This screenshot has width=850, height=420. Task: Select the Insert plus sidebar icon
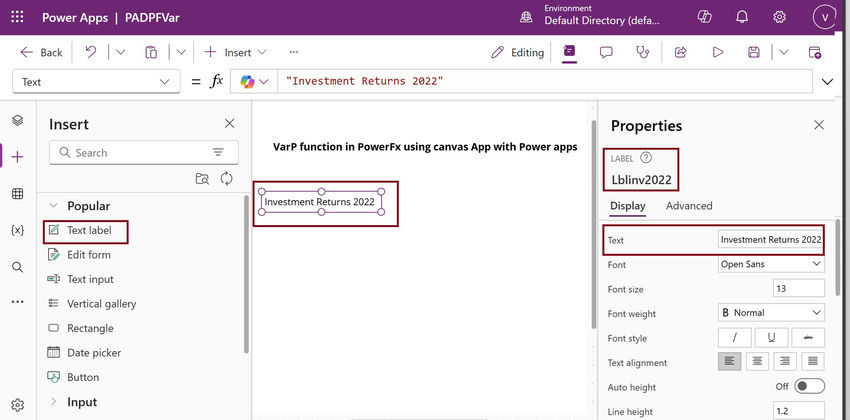point(17,157)
